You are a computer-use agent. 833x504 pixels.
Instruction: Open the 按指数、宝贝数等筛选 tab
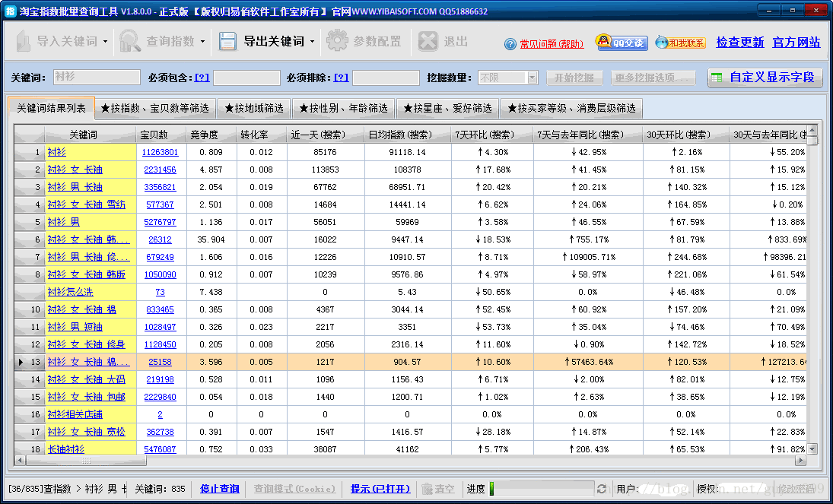(x=155, y=109)
